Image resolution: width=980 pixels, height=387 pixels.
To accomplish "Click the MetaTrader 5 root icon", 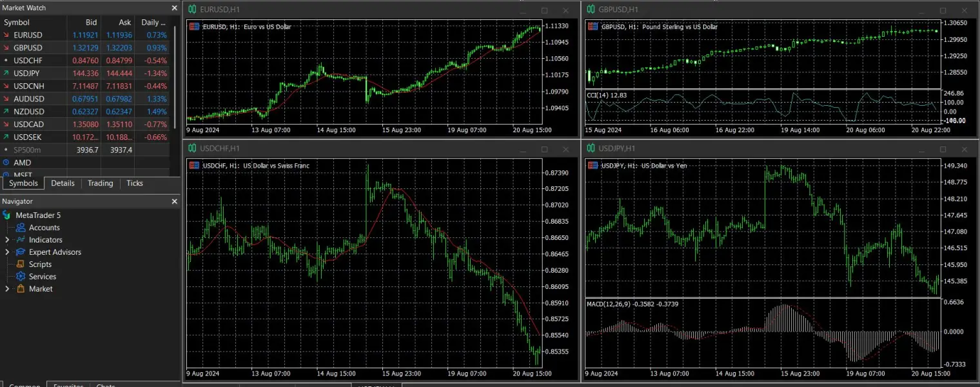I will (6, 215).
